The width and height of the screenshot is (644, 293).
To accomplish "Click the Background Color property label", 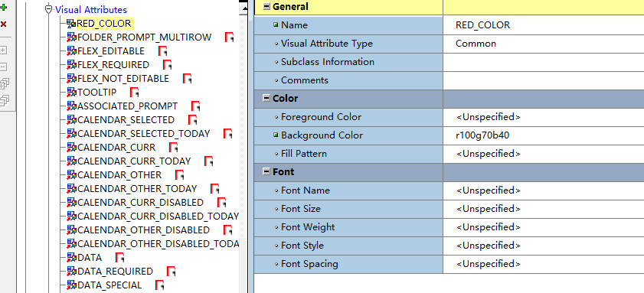I will 322,135.
